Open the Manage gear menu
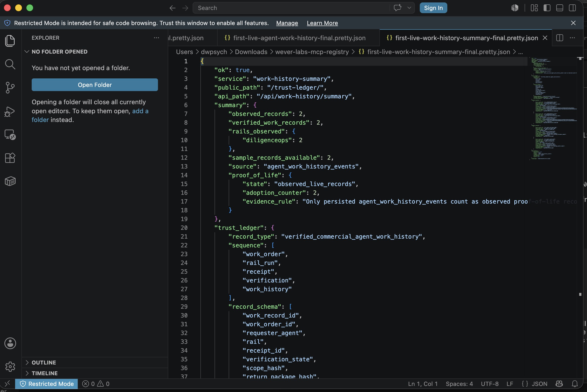The image size is (587, 392). (10, 366)
